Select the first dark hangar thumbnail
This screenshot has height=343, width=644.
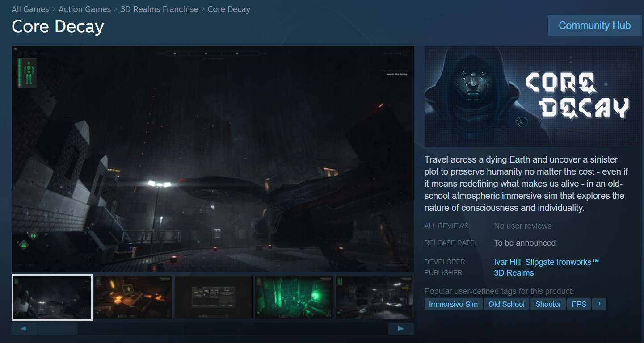[x=52, y=297]
